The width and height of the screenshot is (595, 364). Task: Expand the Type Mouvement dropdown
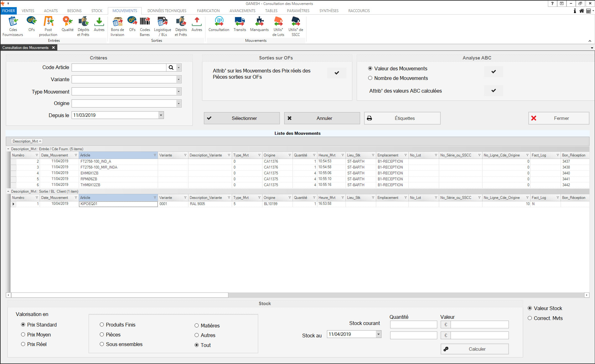coord(178,92)
